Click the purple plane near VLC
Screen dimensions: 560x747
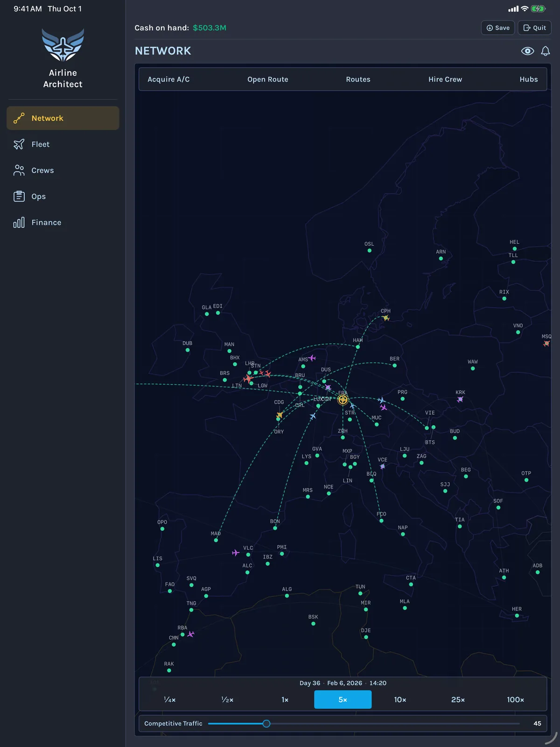[236, 553]
